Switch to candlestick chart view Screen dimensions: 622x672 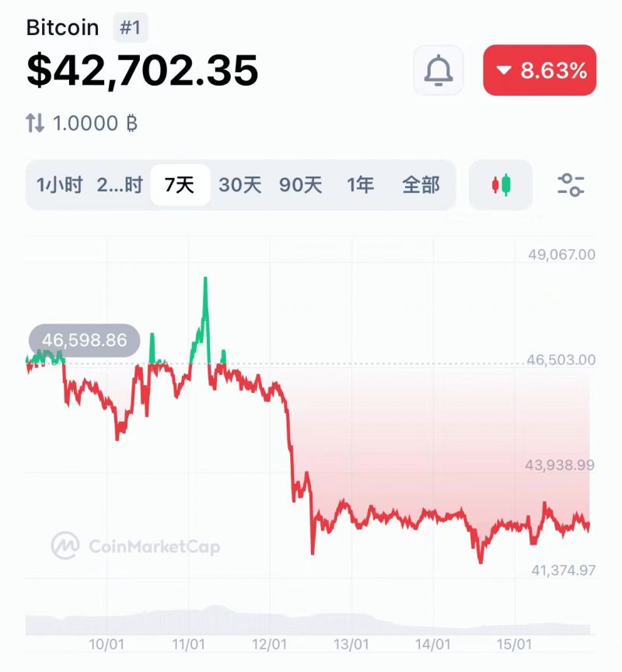click(501, 185)
